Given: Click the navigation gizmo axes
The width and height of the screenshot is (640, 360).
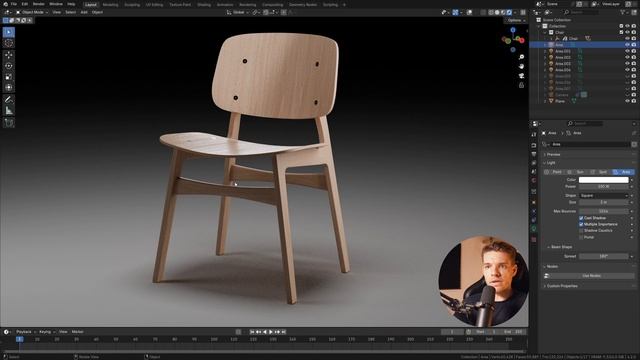Looking at the screenshot, I should coord(513,40).
